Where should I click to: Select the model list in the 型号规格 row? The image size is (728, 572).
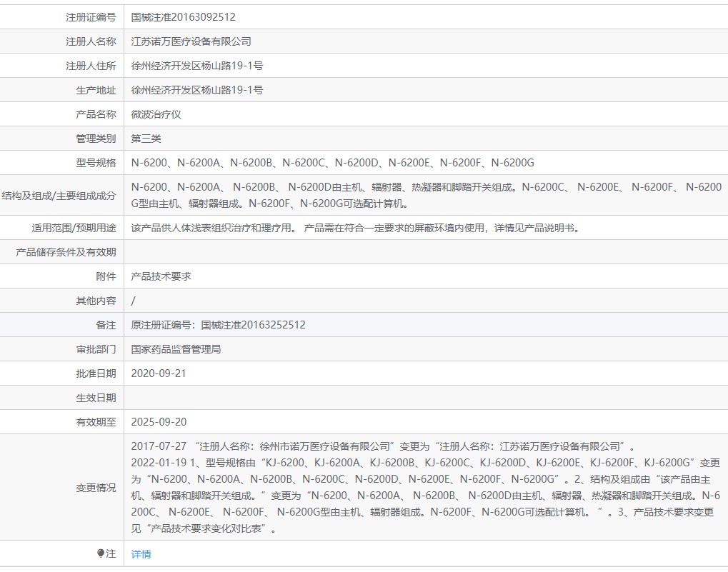pos(332,162)
